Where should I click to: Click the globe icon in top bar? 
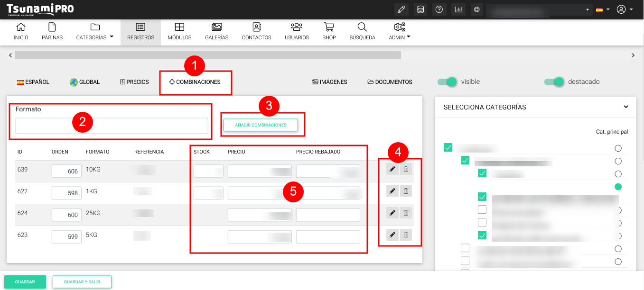click(x=477, y=9)
